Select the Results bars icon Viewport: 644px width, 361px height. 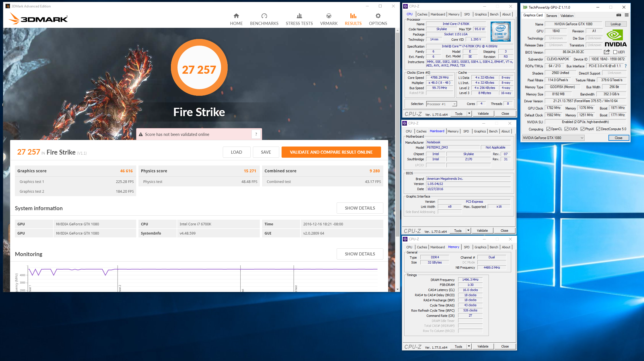[x=353, y=16]
